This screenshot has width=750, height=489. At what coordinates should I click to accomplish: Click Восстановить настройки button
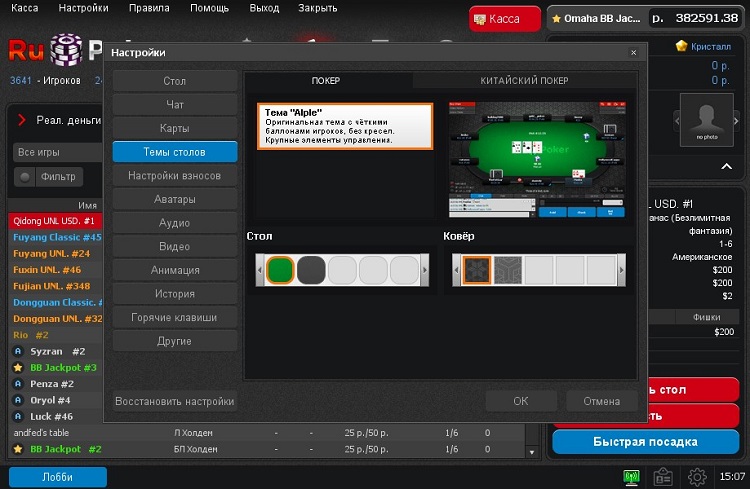pos(175,401)
